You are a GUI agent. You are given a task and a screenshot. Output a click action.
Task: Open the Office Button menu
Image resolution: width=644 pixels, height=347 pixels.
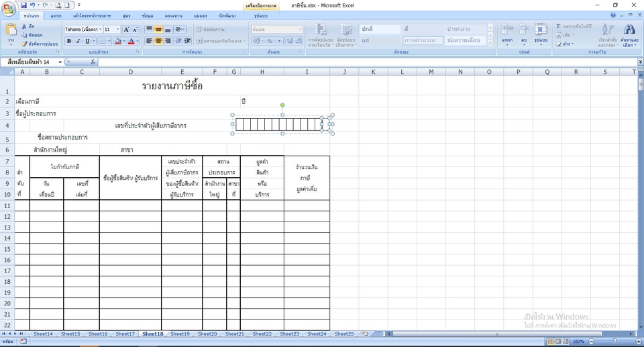click(8, 8)
